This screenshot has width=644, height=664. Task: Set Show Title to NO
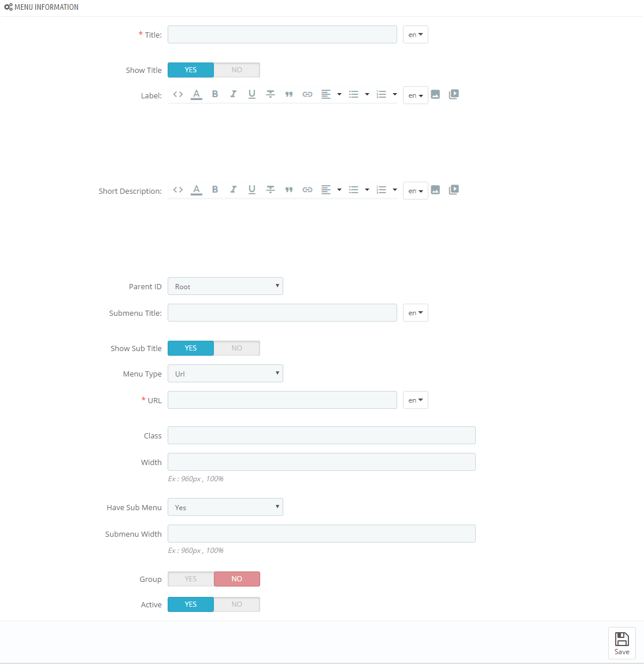(x=236, y=70)
